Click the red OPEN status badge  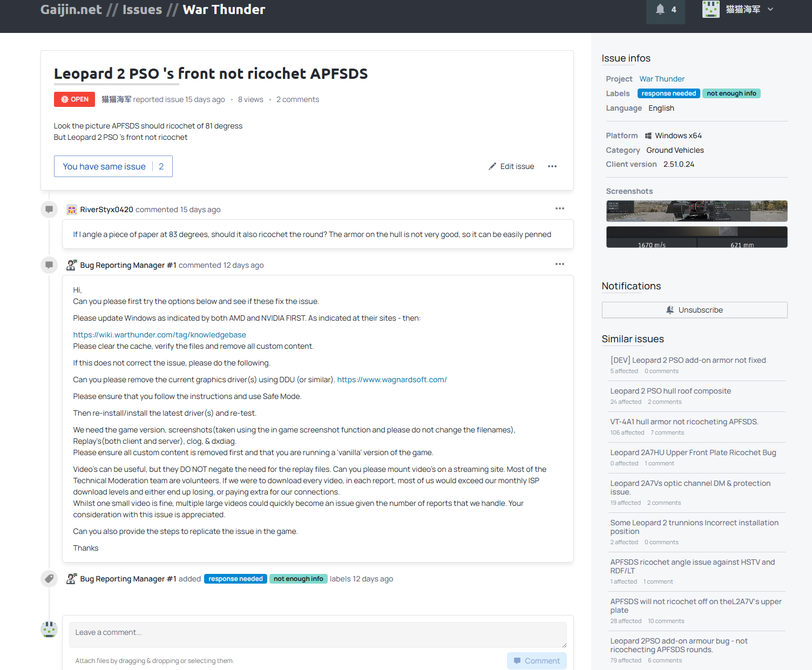point(75,99)
